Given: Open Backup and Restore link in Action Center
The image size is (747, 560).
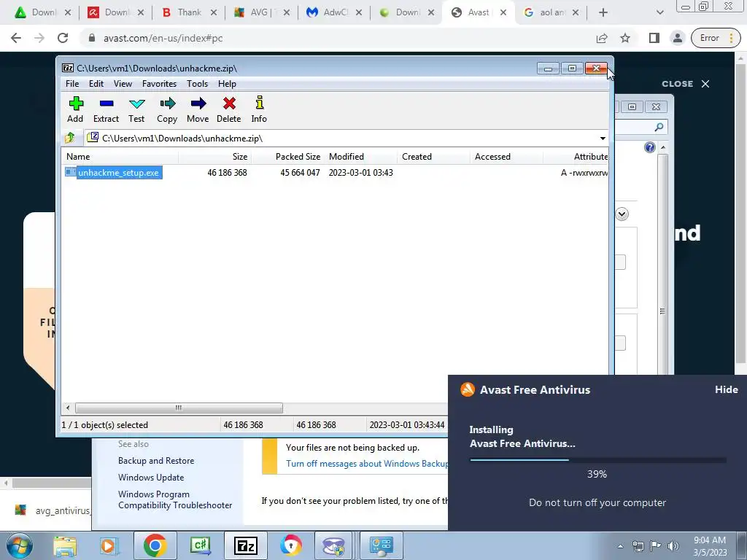Looking at the screenshot, I should pyautogui.click(x=156, y=461).
